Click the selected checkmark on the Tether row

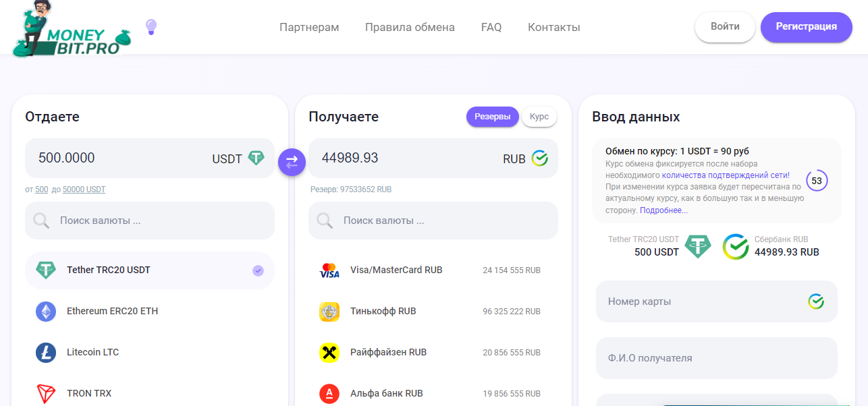258,270
